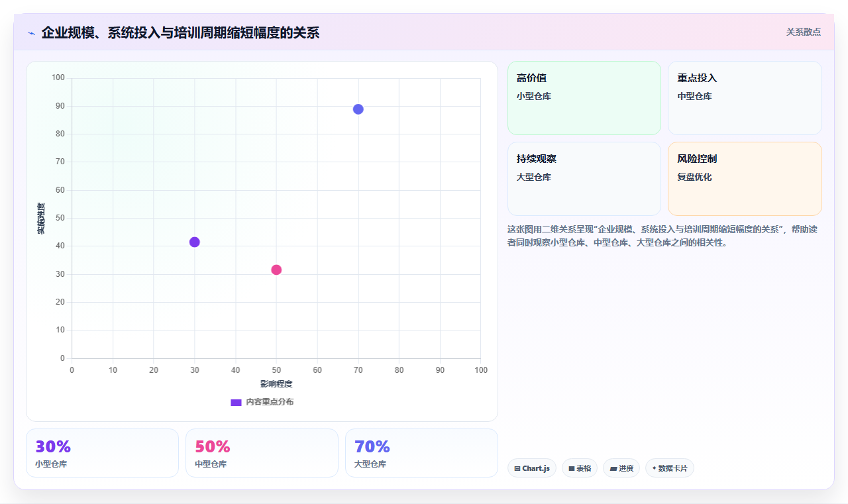Open the 持续观察 card
The height and width of the screenshot is (504, 848).
tap(584, 179)
